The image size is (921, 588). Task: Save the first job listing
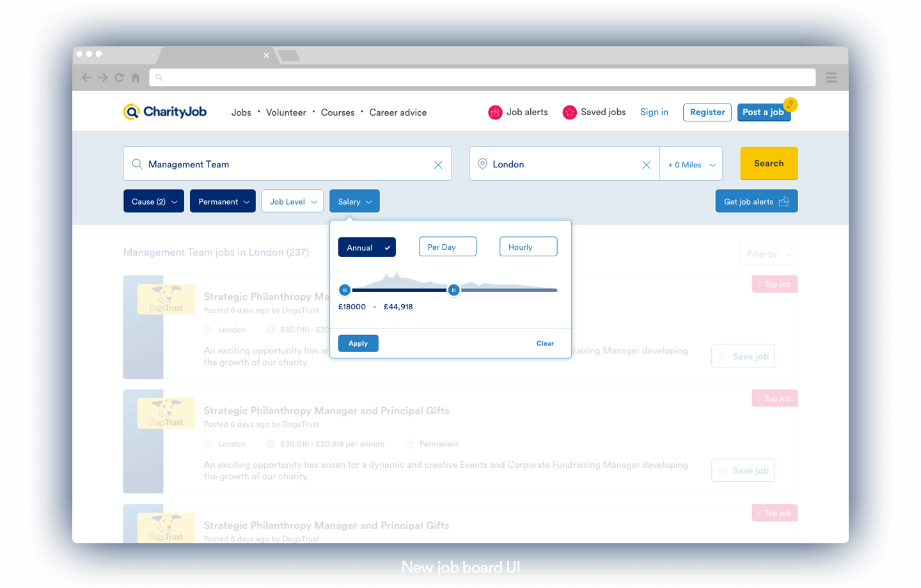tap(743, 356)
